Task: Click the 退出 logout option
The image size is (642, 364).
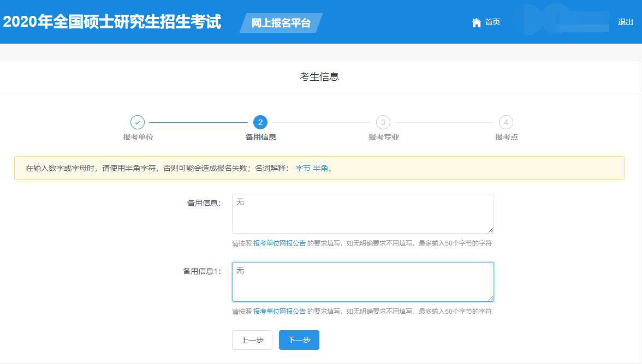Action: tap(626, 22)
